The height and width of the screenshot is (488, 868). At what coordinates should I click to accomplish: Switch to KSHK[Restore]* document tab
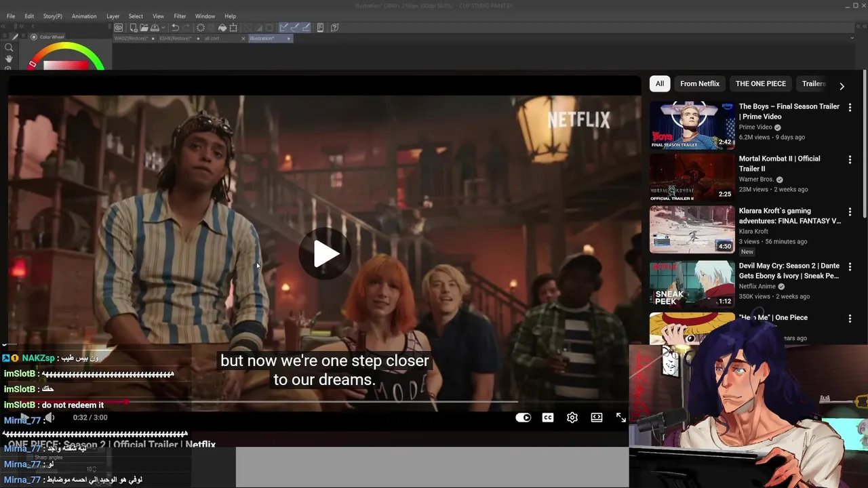point(180,39)
